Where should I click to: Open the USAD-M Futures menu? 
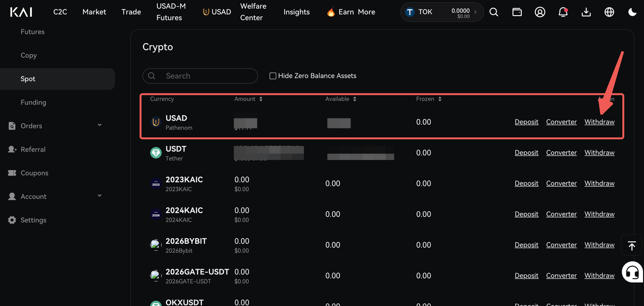click(171, 12)
